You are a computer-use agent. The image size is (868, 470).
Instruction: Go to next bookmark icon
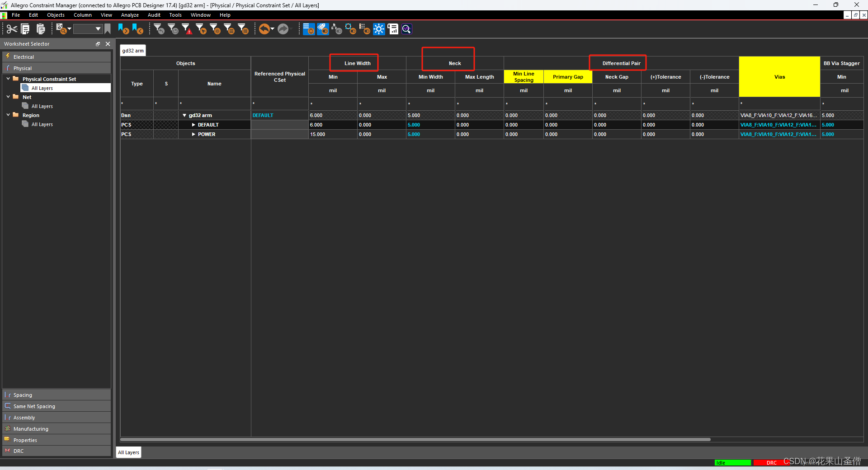(123, 29)
